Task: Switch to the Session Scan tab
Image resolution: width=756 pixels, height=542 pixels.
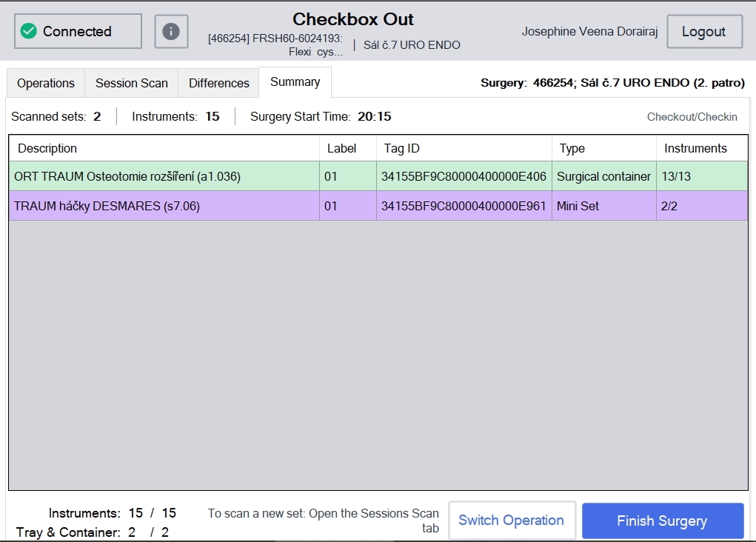Action: click(x=132, y=83)
